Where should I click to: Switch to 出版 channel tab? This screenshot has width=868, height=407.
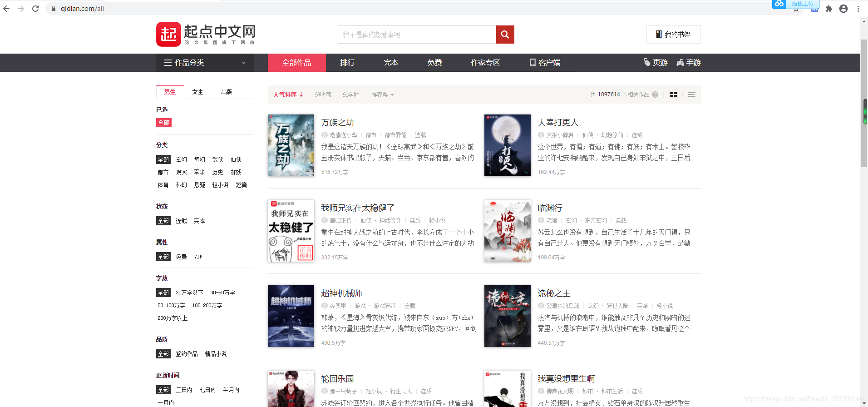click(227, 92)
